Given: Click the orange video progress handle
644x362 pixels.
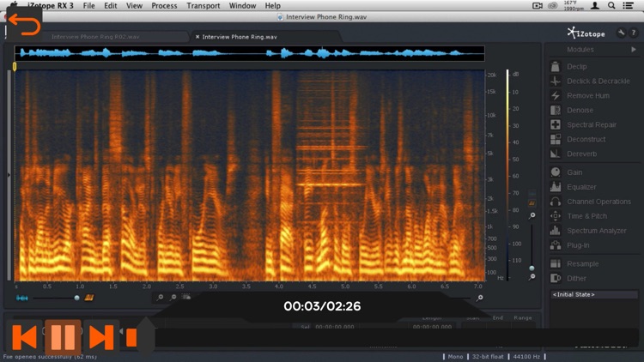Looking at the screenshot, I should pyautogui.click(x=131, y=337).
